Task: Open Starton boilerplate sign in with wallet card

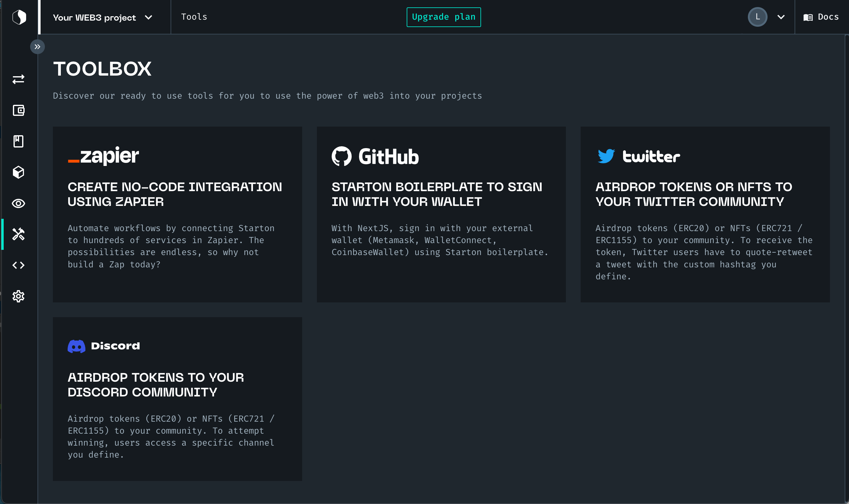Action: tap(441, 214)
